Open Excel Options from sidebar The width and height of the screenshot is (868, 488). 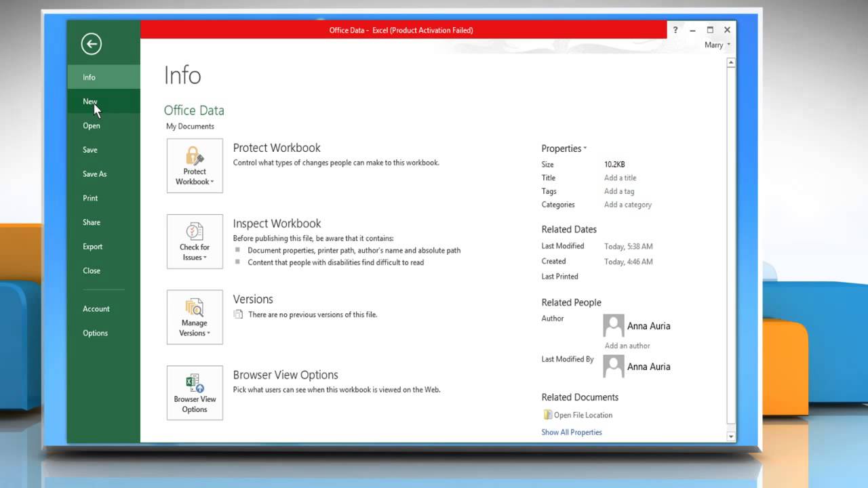104,333
